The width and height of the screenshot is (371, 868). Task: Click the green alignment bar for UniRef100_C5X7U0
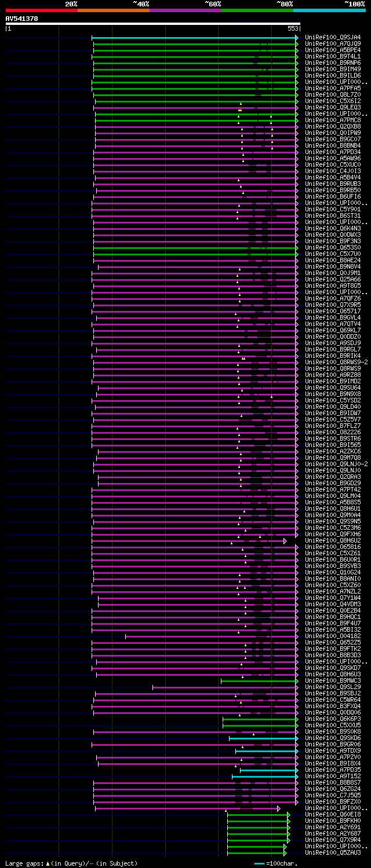pyautogui.click(x=195, y=254)
